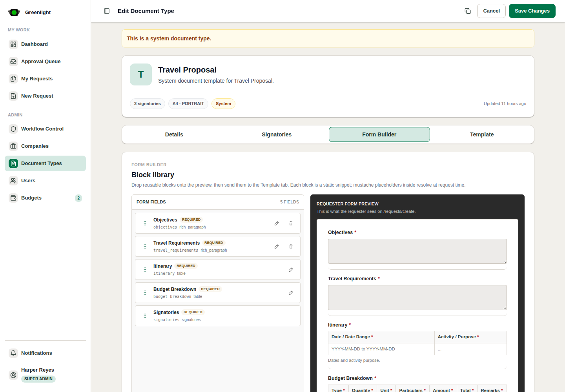Open the Users admin page
The image size is (565, 392).
click(x=45, y=181)
